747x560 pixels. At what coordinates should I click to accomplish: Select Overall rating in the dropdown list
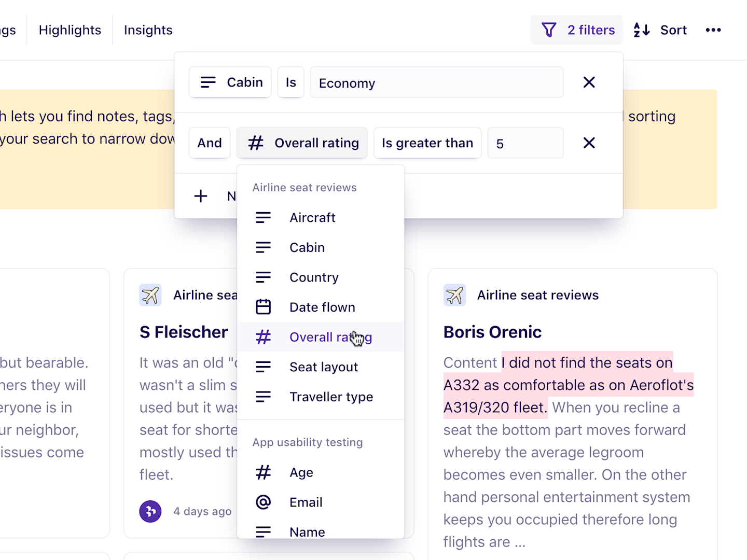[x=321, y=337]
